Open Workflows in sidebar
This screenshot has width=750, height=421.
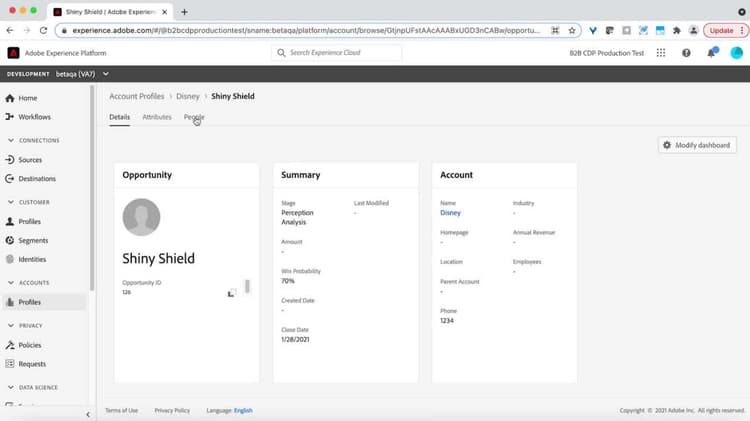(28, 117)
